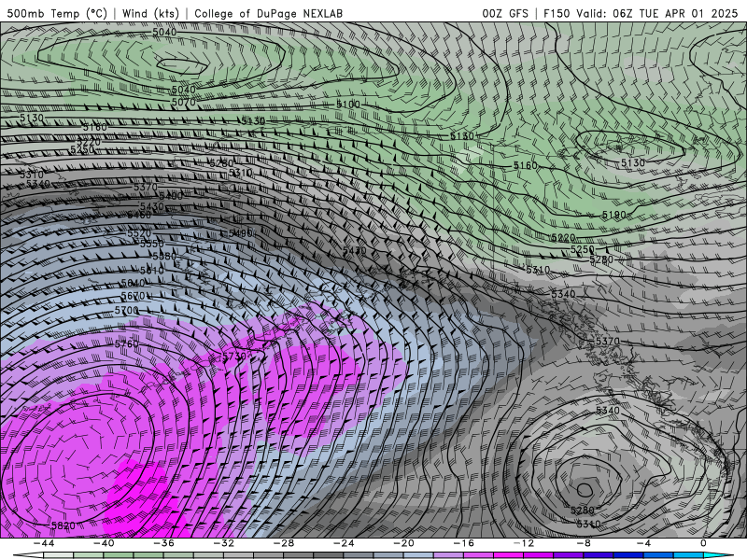Click the 5460 contour label
This screenshot has width=747, height=560.
tap(139, 216)
